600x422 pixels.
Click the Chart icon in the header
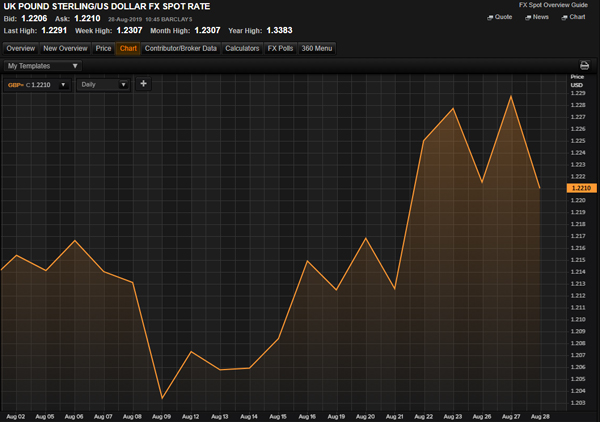click(x=573, y=17)
